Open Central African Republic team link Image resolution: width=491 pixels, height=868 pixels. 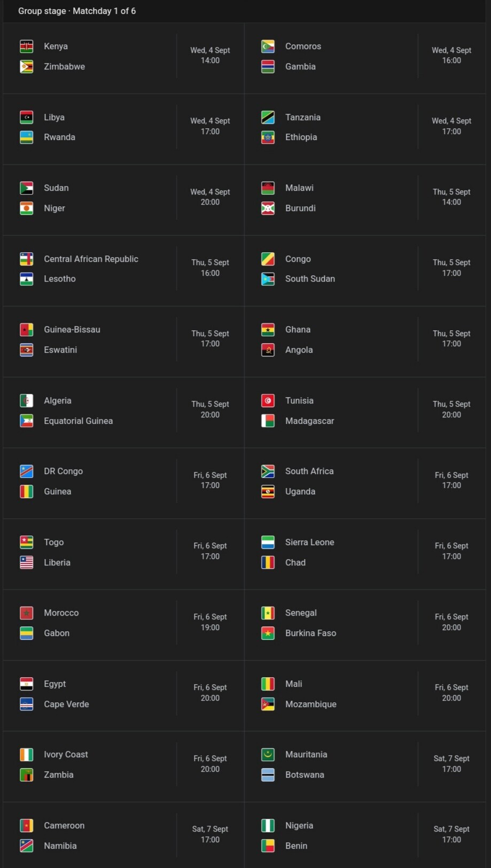click(x=91, y=259)
